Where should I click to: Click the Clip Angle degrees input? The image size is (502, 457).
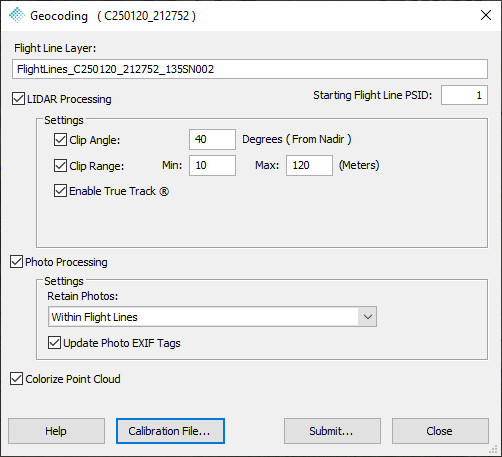pos(212,139)
